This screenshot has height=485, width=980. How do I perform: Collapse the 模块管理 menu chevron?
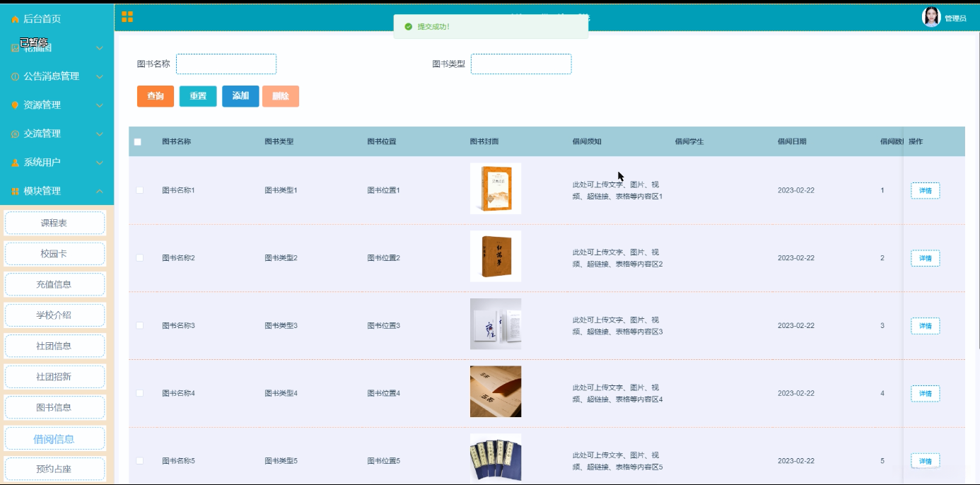[99, 192]
